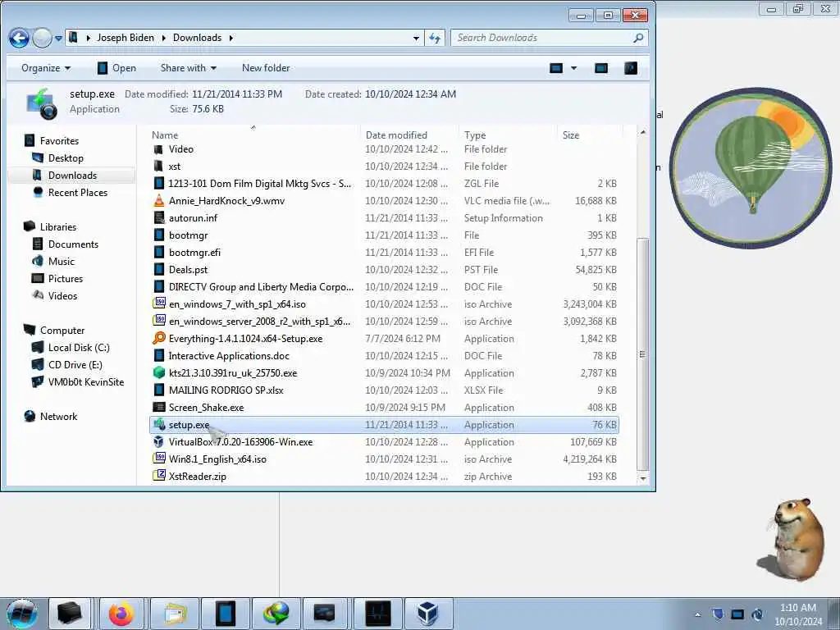Screen dimensions: 840x630
Task: Toggle the preview pane icon
Action: pos(601,68)
